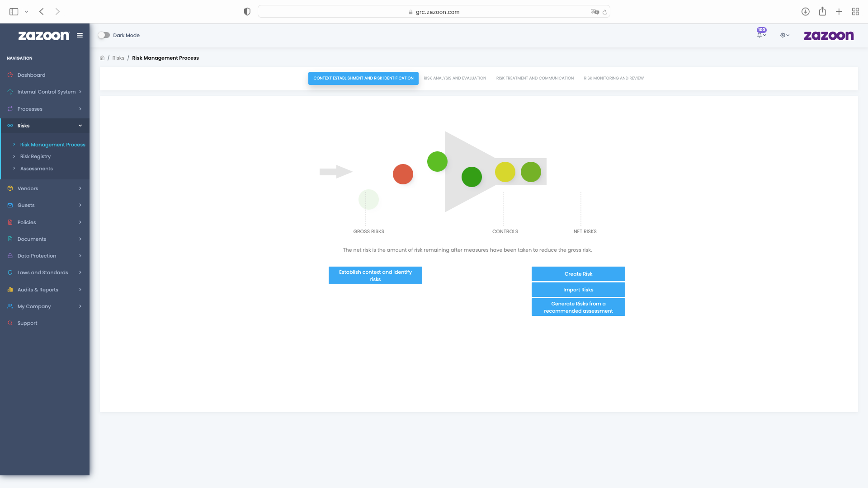Click the Support search icon
The height and width of the screenshot is (488, 868).
tap(10, 323)
